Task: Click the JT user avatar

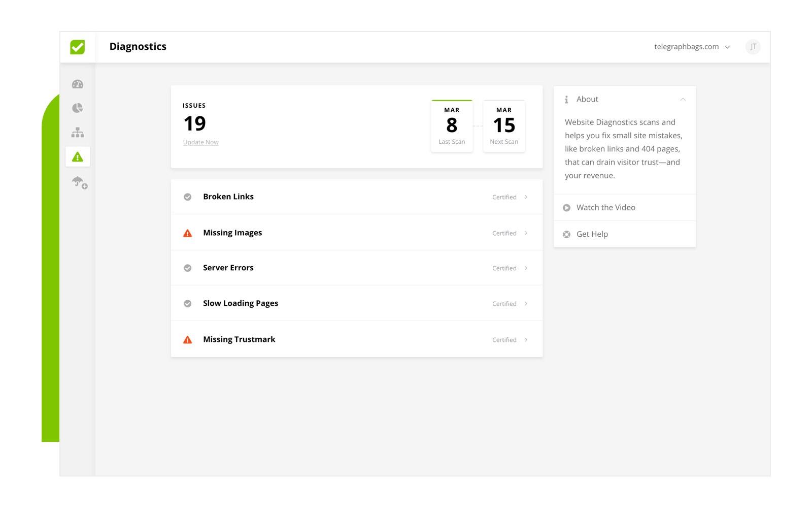Action: [753, 47]
